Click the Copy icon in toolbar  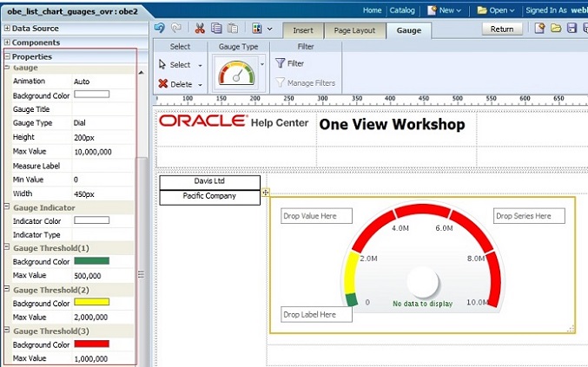point(216,28)
